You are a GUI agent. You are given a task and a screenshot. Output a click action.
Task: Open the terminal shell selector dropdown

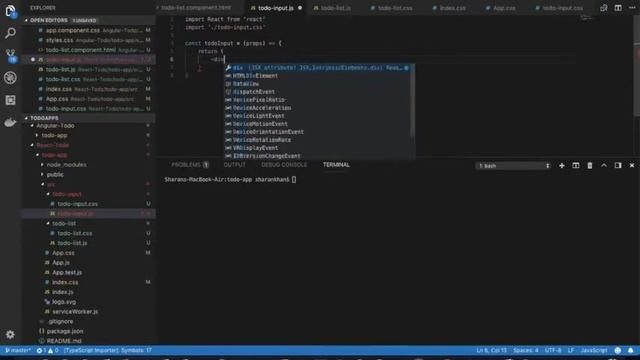point(513,166)
